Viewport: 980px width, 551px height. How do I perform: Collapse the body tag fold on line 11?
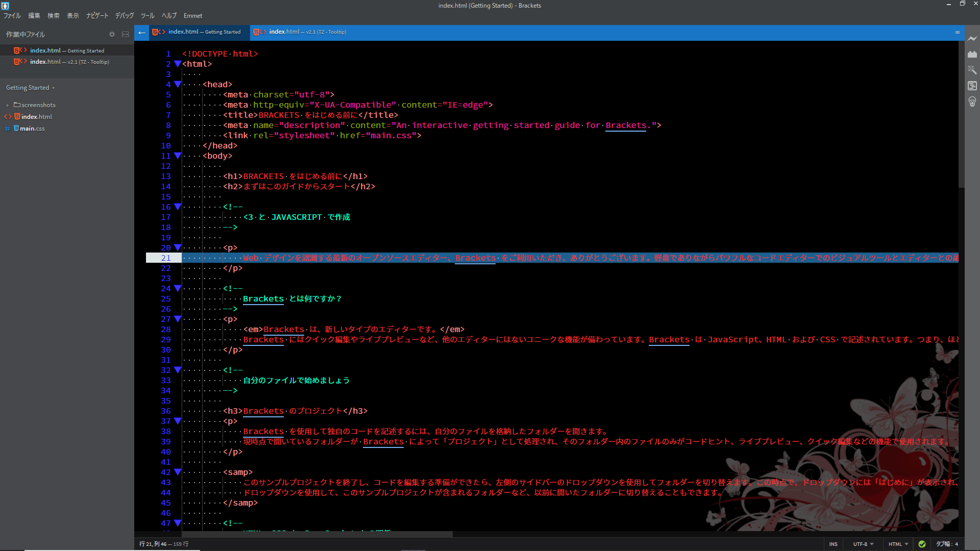point(177,156)
